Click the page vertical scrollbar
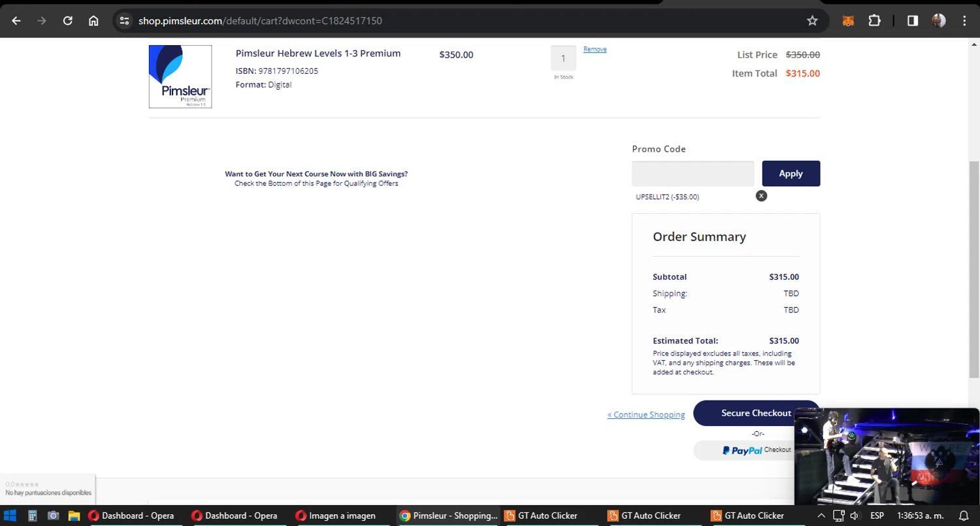This screenshot has height=526, width=980. [974, 268]
